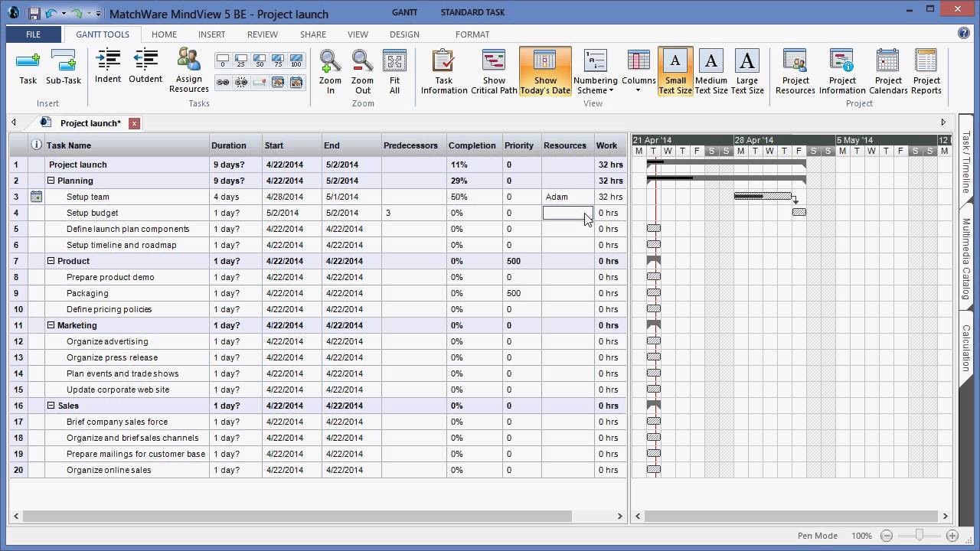Switch to the INSERT ribbon tab

(211, 34)
